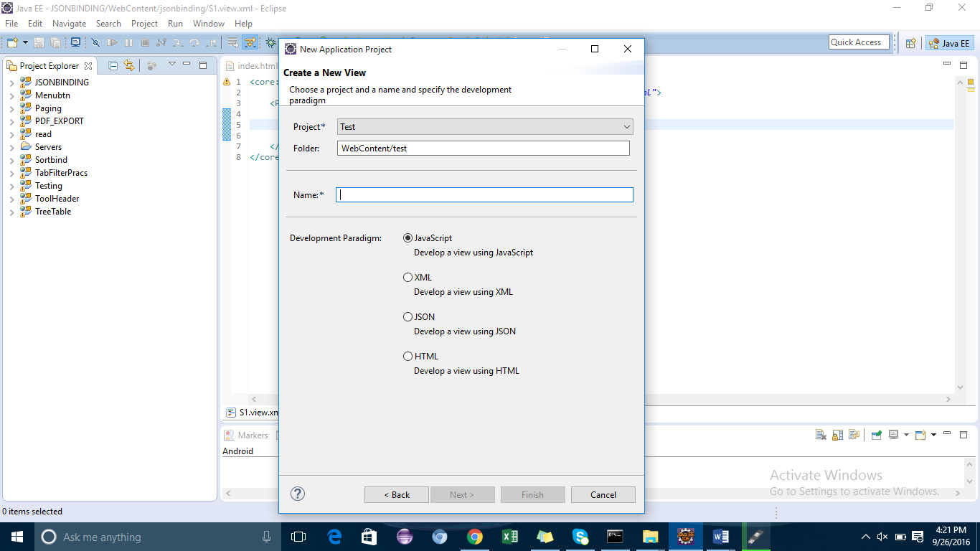Toggle the Skip All Breakpoints icon
Image resolution: width=980 pixels, height=551 pixels.
pos(95,42)
